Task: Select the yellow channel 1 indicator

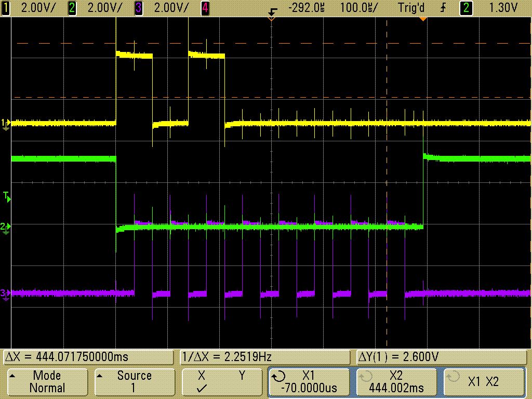Action: click(7, 8)
